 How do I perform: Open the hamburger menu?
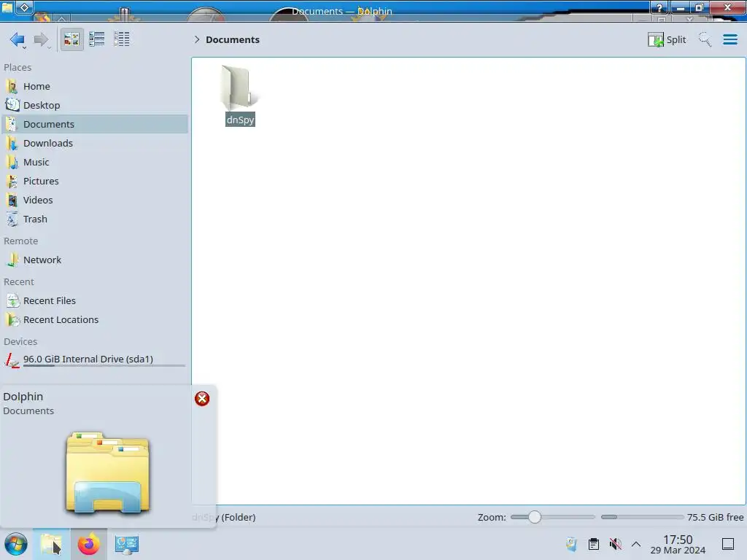pyautogui.click(x=729, y=39)
